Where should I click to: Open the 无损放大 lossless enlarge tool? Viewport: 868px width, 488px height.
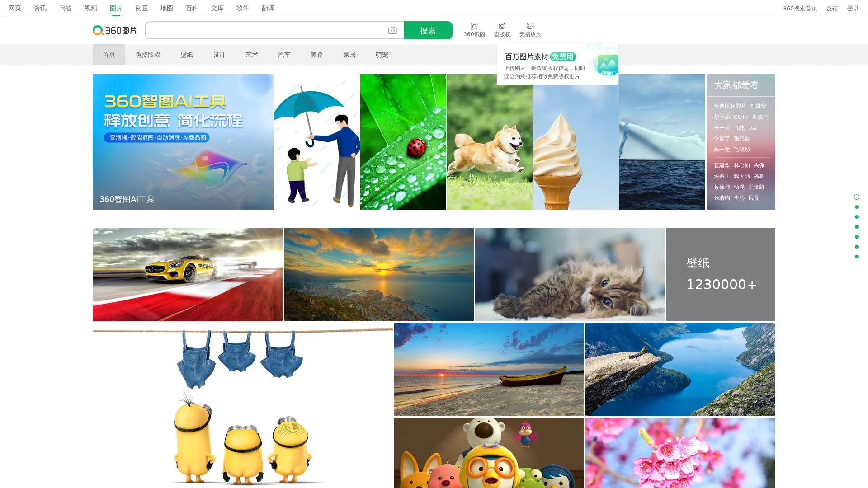(530, 30)
